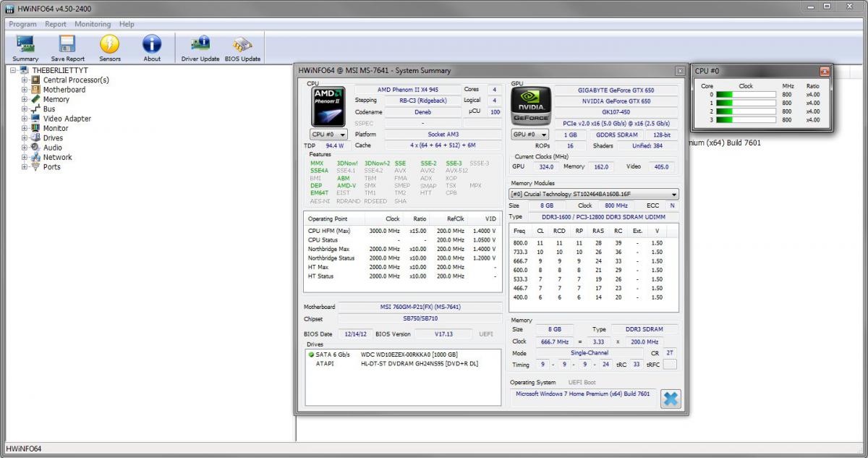Click the Audio tree icon
The width and height of the screenshot is (868, 458).
pos(36,148)
